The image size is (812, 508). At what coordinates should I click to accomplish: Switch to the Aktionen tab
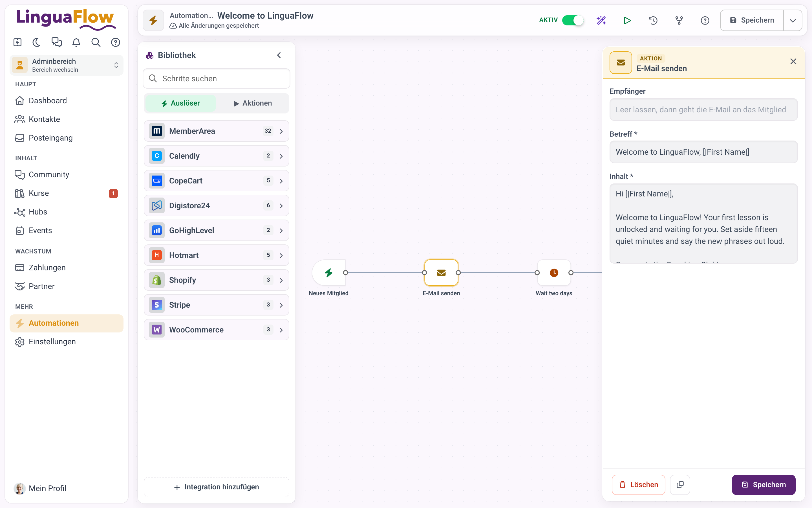pos(252,103)
